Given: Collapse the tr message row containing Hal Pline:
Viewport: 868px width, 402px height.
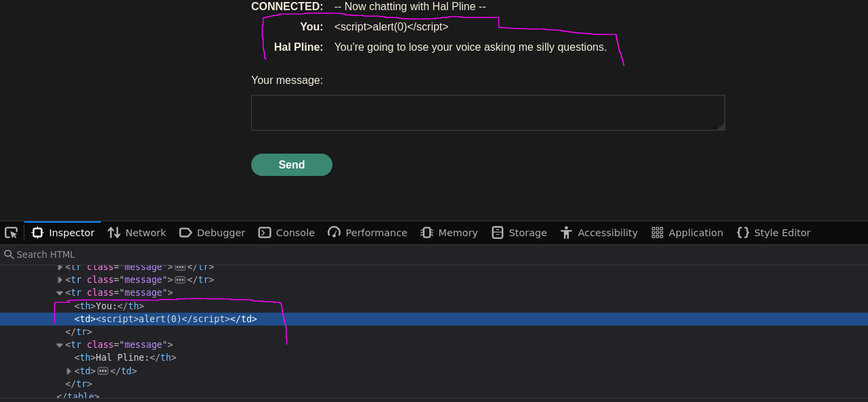Looking at the screenshot, I should click(60, 345).
